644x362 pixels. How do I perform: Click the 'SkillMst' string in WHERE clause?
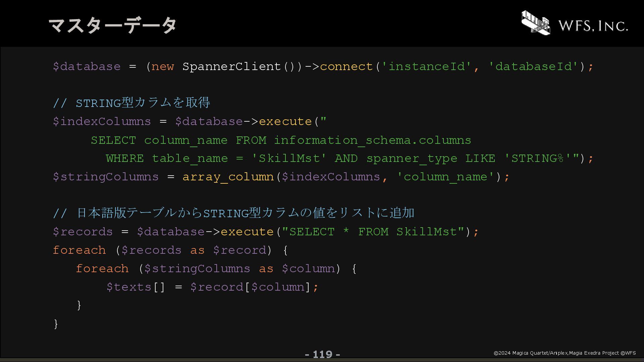(x=289, y=158)
